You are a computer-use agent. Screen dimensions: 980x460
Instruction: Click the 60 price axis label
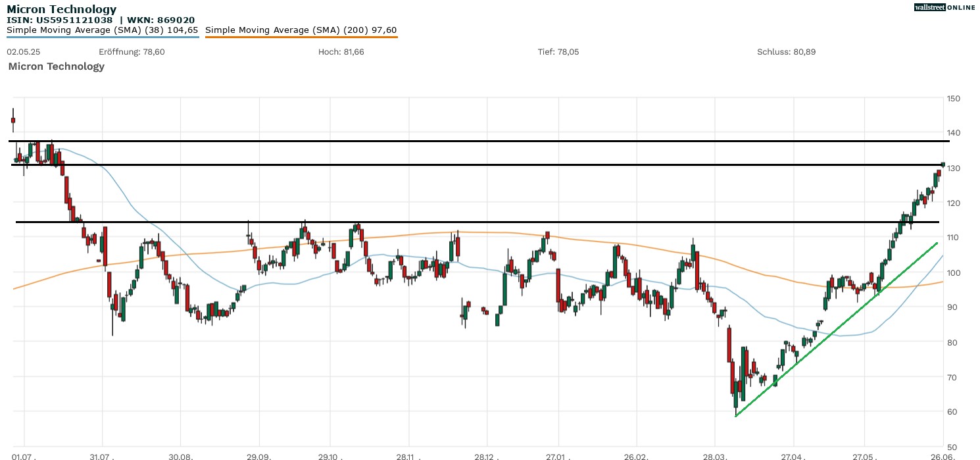pos(951,412)
